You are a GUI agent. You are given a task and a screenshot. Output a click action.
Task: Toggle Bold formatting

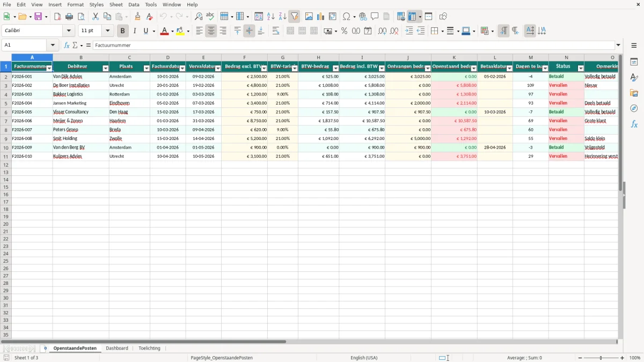(123, 31)
